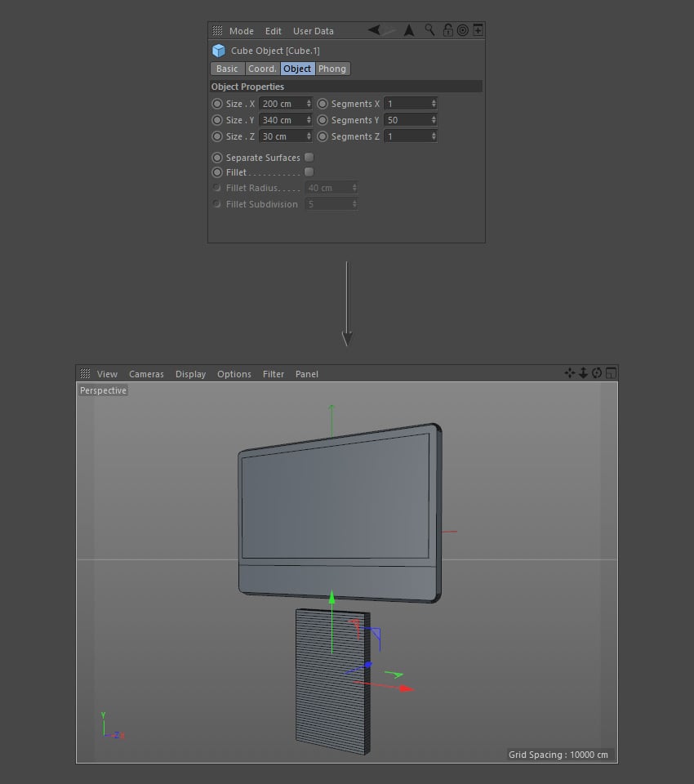Switch to the Phong tab
The image size is (694, 784).
tap(332, 69)
